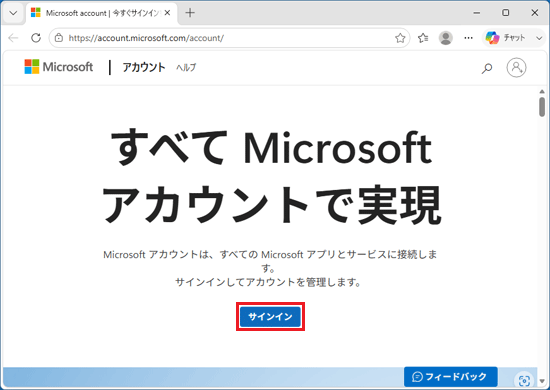Add this page to favorites

(400, 38)
